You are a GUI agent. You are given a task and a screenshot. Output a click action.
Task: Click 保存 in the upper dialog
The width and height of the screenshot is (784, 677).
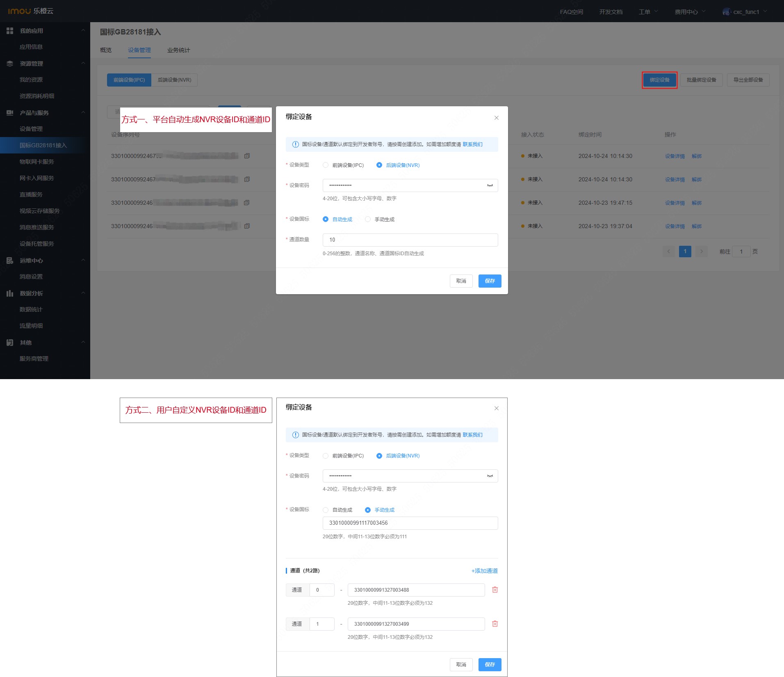[490, 281]
